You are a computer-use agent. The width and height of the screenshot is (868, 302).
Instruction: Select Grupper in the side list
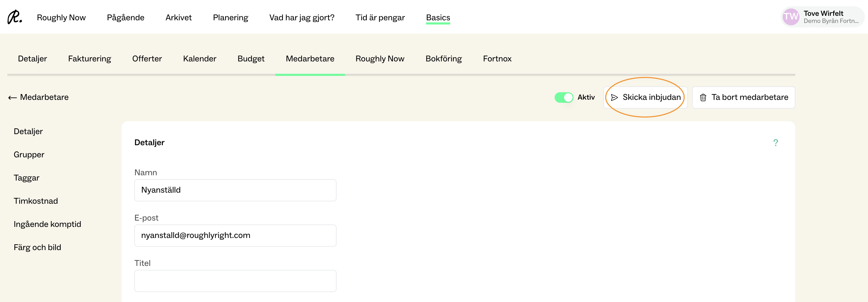click(29, 155)
